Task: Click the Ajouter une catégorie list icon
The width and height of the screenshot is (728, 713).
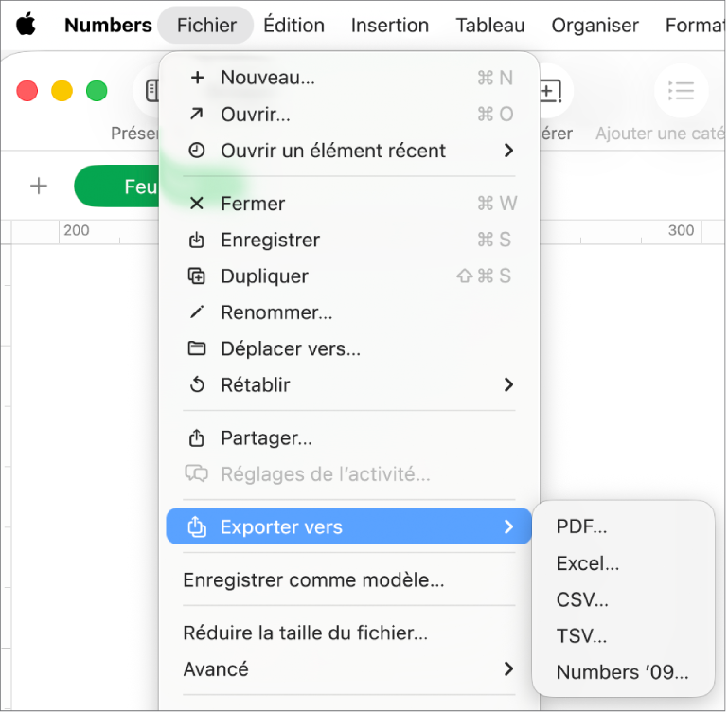Action: click(x=681, y=91)
